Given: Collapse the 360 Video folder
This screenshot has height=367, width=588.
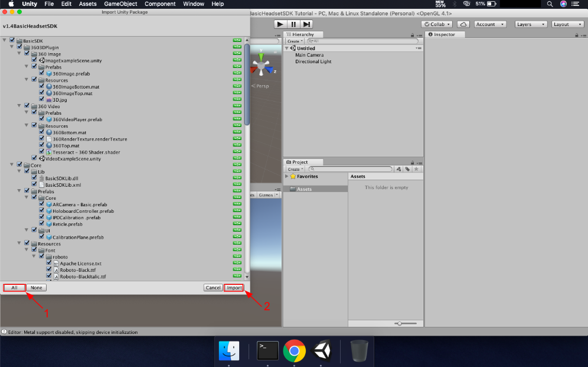Looking at the screenshot, I should 19,106.
